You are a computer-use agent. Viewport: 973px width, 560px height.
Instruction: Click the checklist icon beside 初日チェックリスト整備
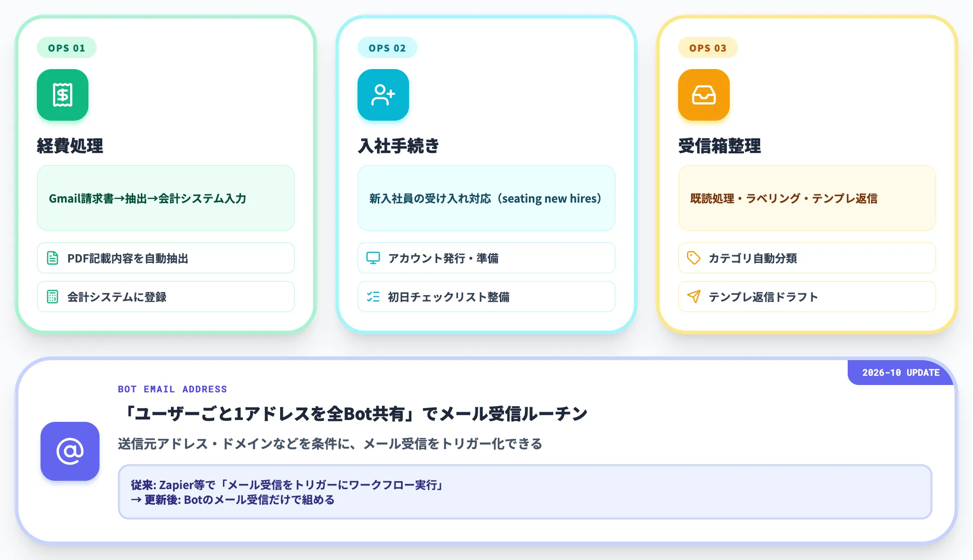pyautogui.click(x=373, y=297)
